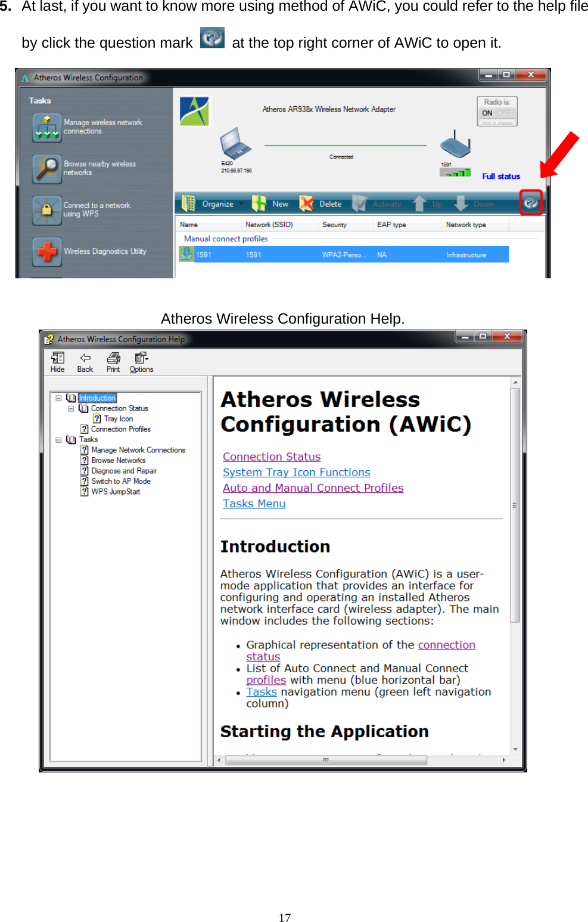Select the 1591 profile row
This screenshot has height=922, width=588.
344,254
